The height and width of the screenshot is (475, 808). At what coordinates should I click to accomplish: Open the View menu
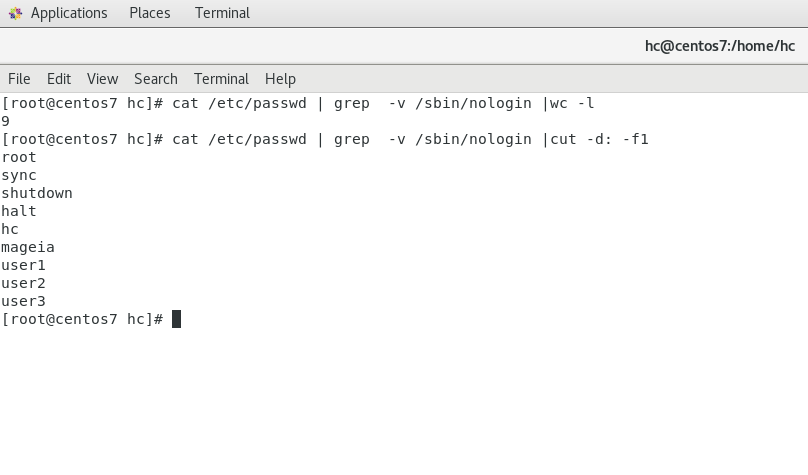tap(103, 79)
